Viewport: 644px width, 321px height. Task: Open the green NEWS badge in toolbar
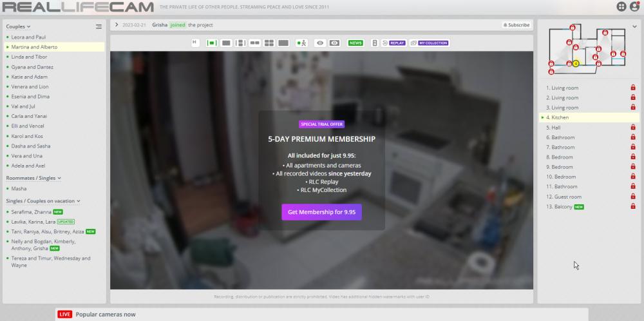coord(355,43)
